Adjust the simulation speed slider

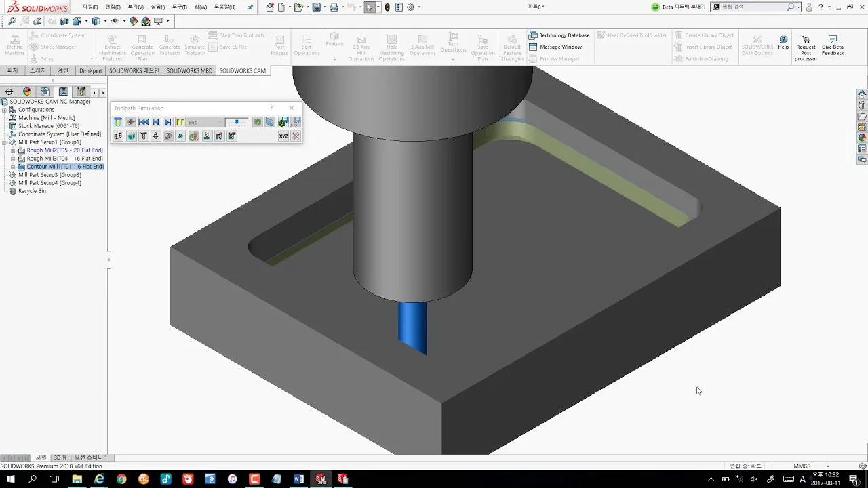click(237, 122)
